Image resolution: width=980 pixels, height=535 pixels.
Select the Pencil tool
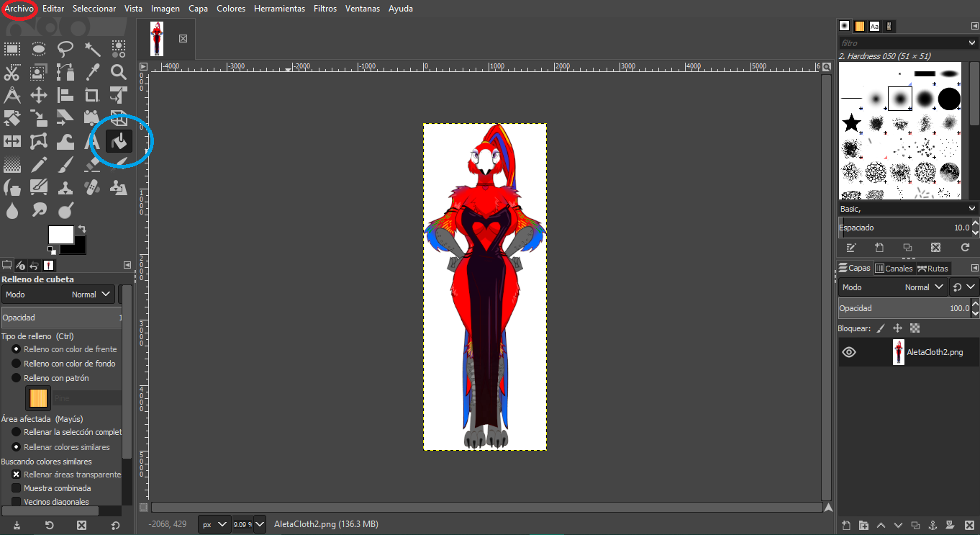tap(39, 165)
